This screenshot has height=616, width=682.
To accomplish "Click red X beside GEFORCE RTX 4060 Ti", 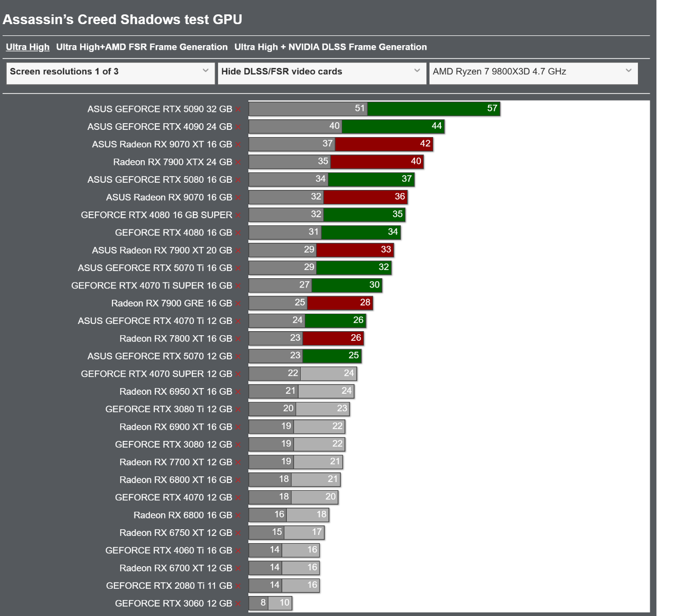I will (x=239, y=551).
